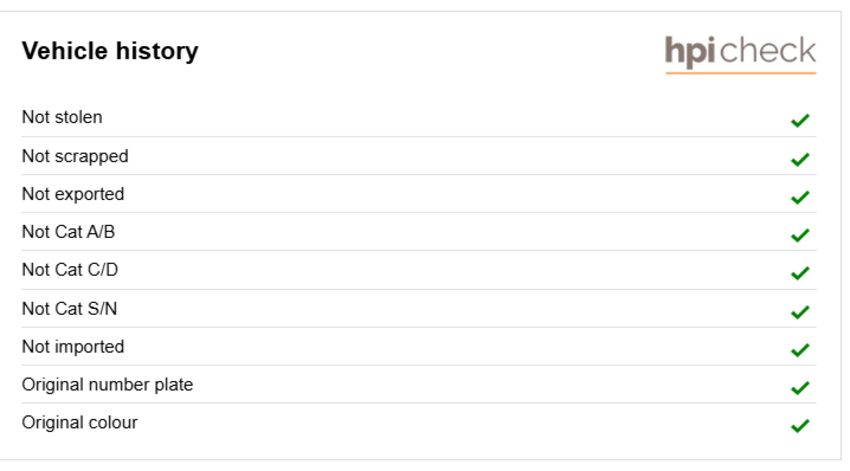Screen dimensions: 850x471
Task: Click the Not Cat C/D text
Action: [70, 270]
